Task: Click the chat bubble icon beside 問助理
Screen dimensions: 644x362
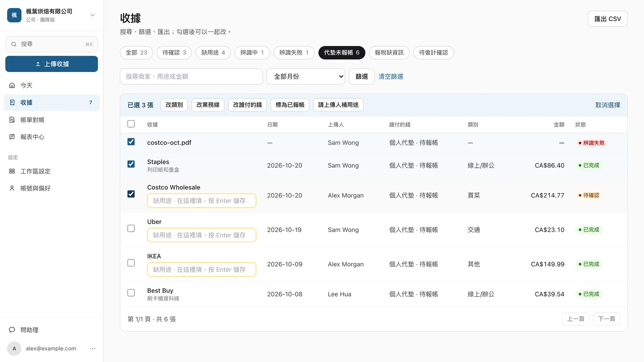Action: (12, 330)
